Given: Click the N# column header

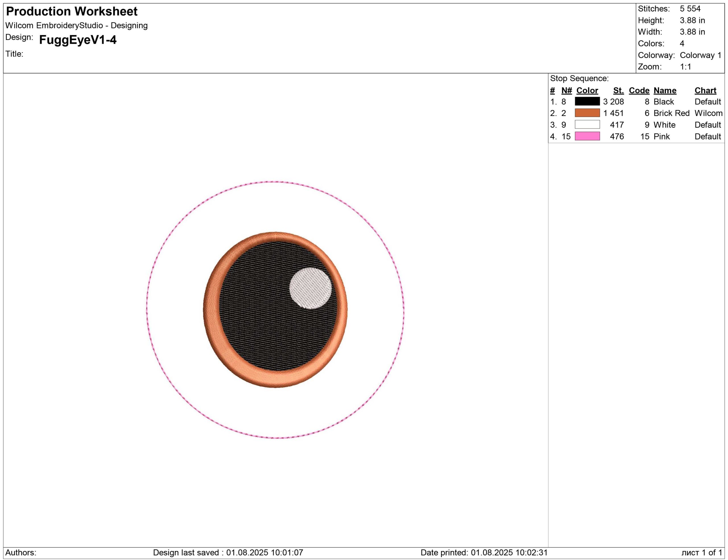Looking at the screenshot, I should click(566, 90).
